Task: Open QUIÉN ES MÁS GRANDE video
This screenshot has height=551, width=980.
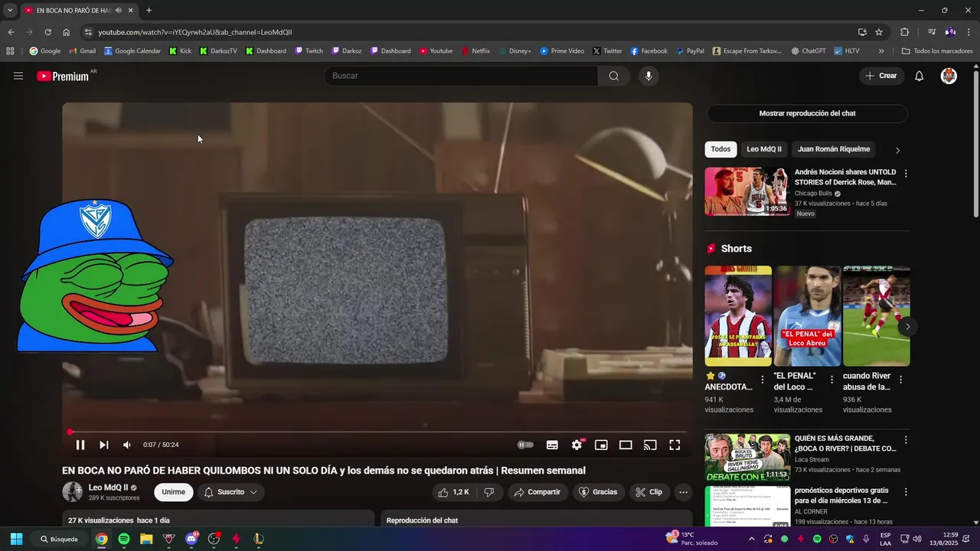Action: pos(747,458)
